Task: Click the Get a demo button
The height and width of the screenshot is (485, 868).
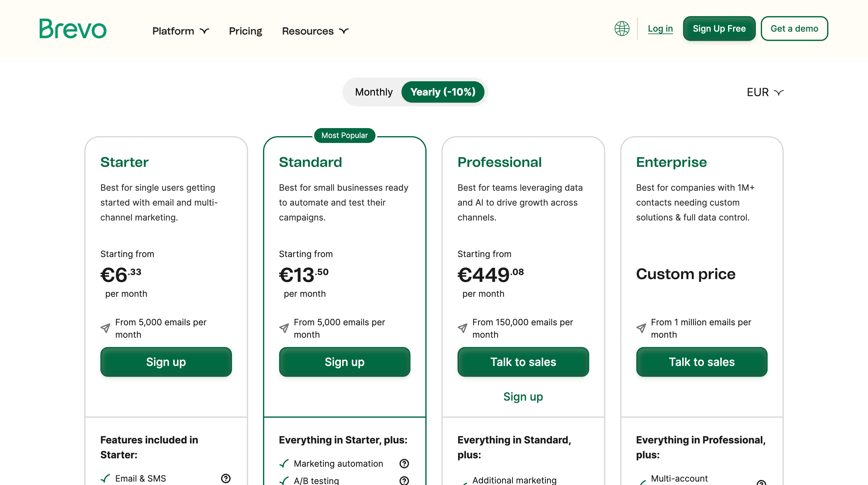Action: pyautogui.click(x=794, y=29)
